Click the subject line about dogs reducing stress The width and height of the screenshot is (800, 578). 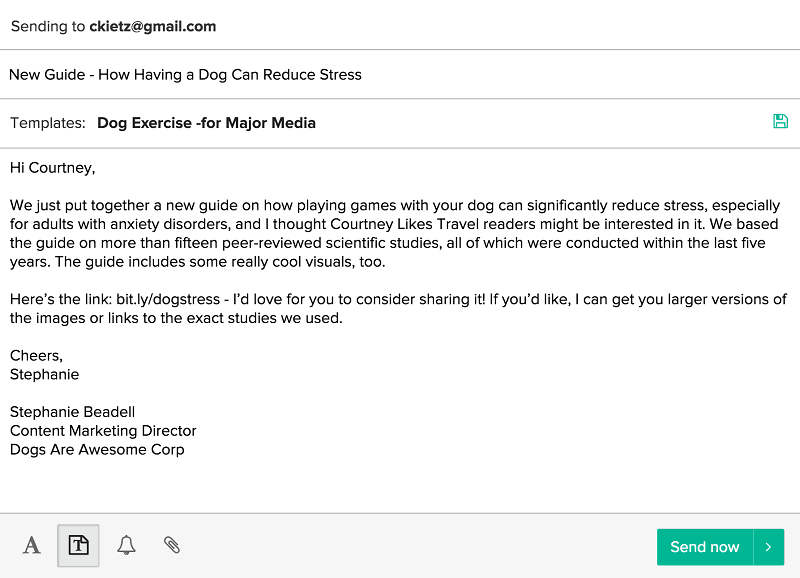[186, 74]
